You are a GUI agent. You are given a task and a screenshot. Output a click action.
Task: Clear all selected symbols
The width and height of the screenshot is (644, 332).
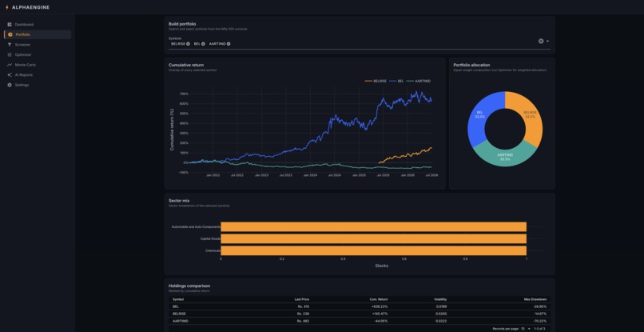coord(541,41)
